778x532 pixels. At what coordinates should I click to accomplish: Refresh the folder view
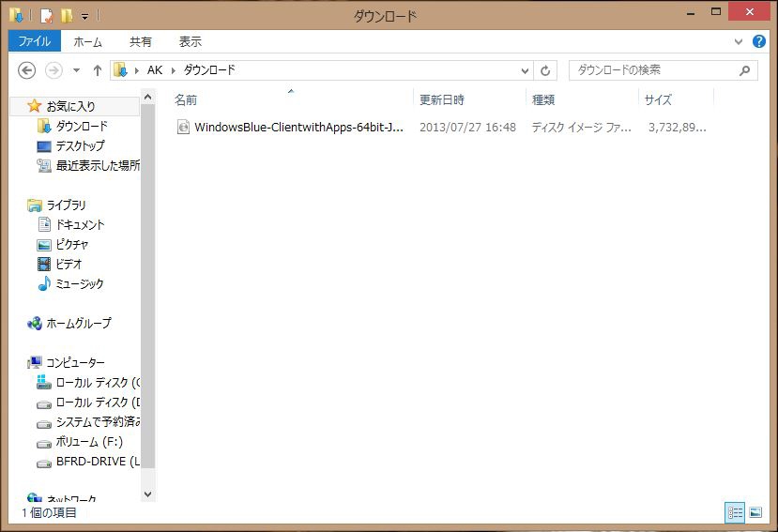(x=545, y=71)
